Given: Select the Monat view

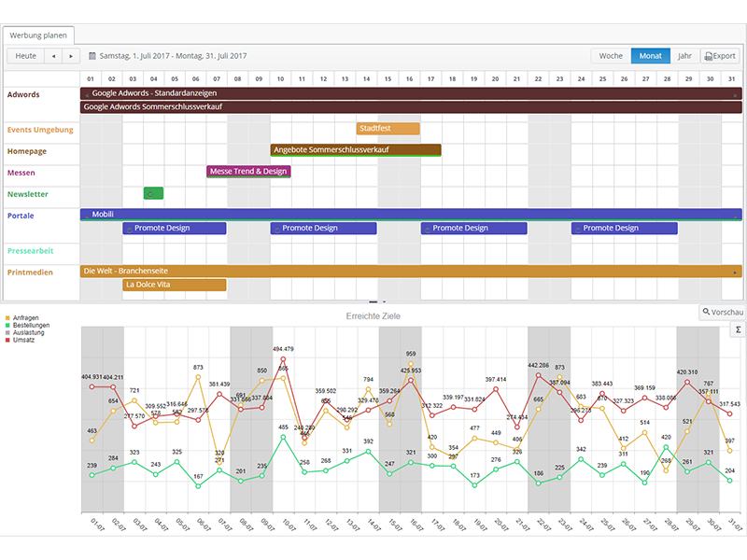Looking at the screenshot, I should (650, 56).
